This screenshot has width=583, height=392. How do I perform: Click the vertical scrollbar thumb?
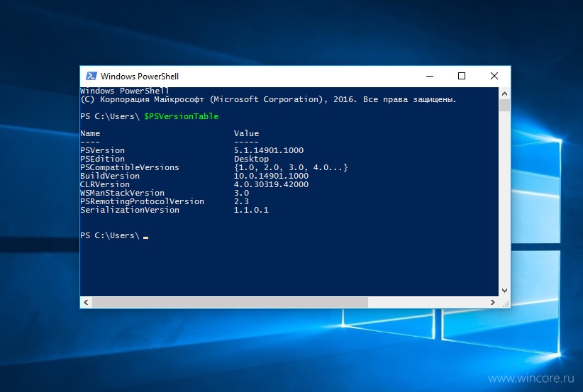coord(504,105)
